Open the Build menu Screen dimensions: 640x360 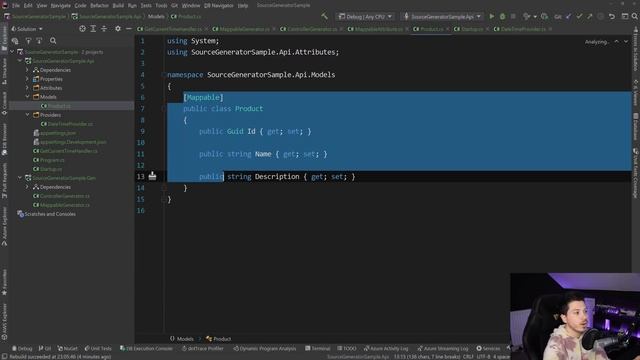pos(118,6)
